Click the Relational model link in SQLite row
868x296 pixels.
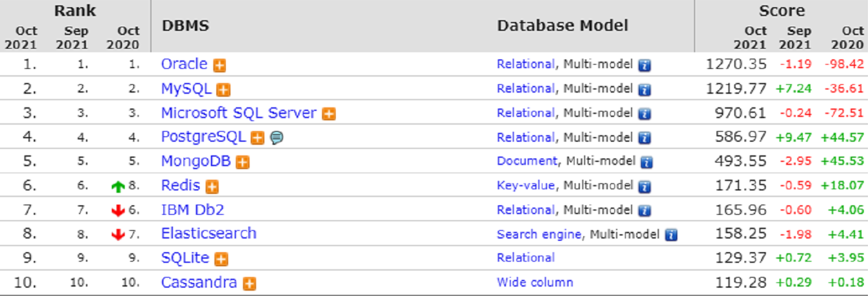(526, 258)
